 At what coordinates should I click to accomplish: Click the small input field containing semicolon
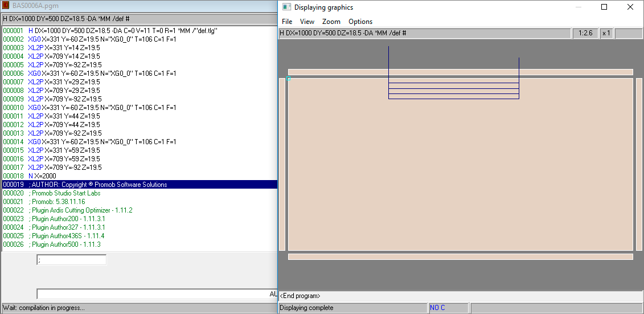[x=72, y=260]
